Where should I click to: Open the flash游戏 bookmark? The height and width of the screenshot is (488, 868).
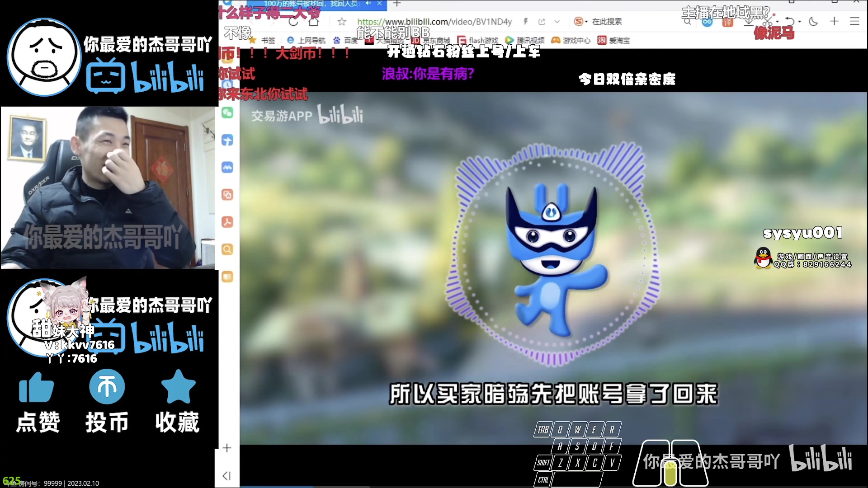(478, 40)
